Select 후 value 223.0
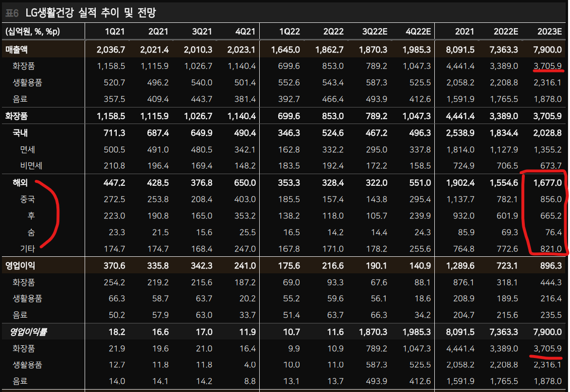570x392 pixels. tap(114, 215)
